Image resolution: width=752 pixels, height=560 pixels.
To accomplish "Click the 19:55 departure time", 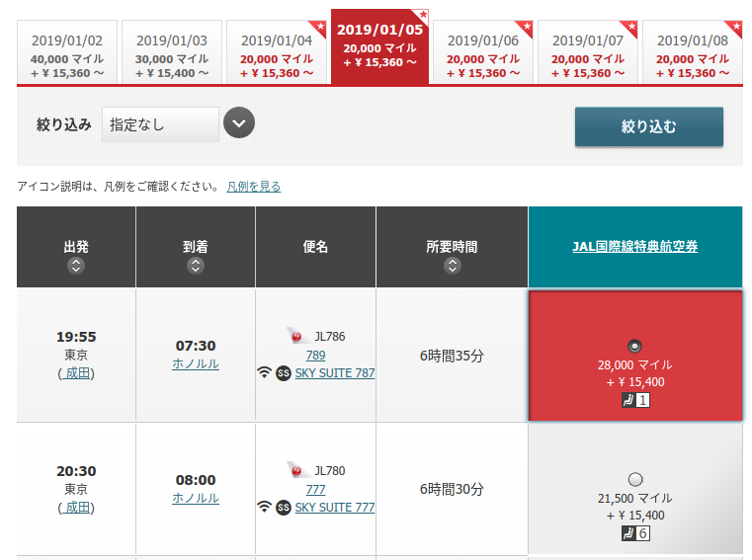I will coord(76,337).
